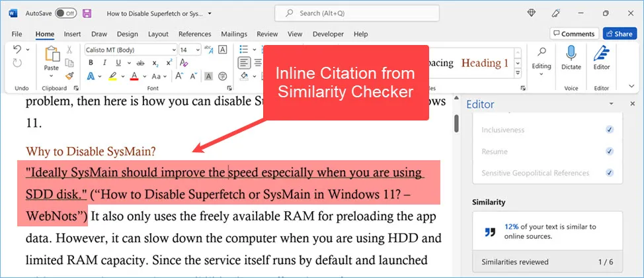Toggle the Inclusiveness check
644x278 pixels.
coord(610,130)
